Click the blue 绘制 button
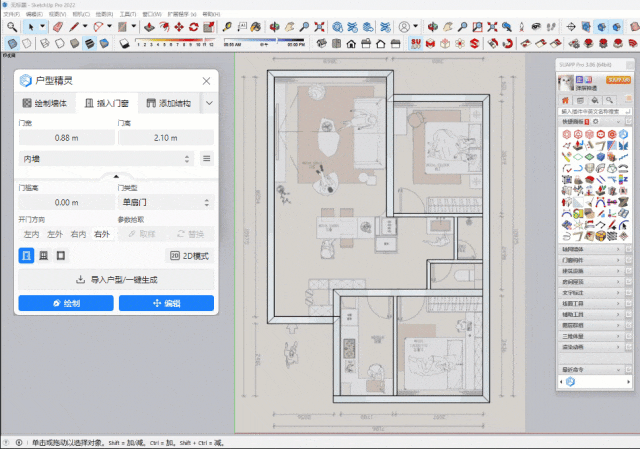 pyautogui.click(x=65, y=303)
